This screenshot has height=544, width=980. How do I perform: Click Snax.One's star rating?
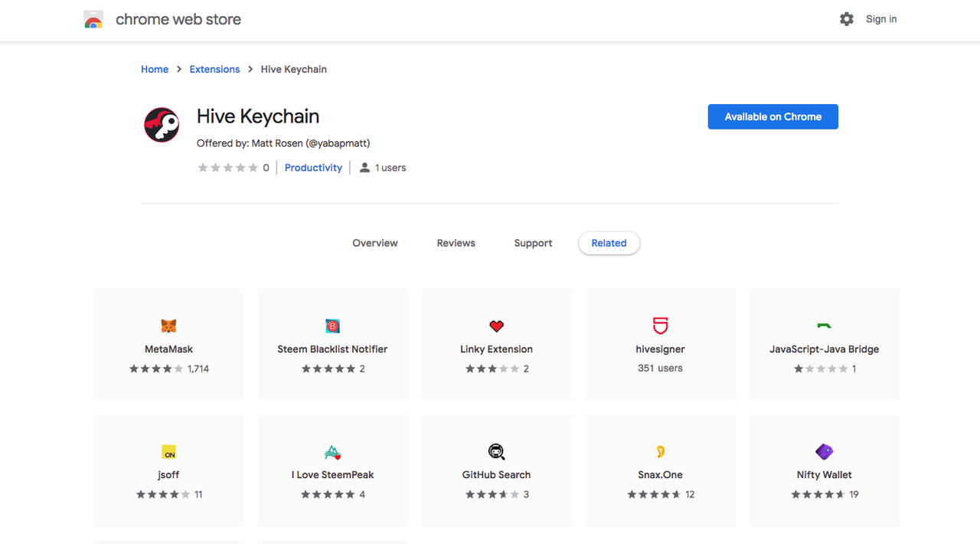pyautogui.click(x=655, y=495)
